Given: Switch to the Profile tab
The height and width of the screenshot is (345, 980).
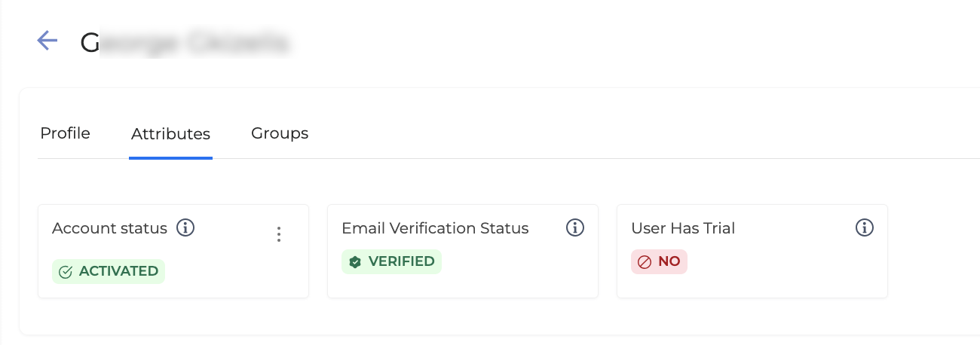Looking at the screenshot, I should [65, 133].
